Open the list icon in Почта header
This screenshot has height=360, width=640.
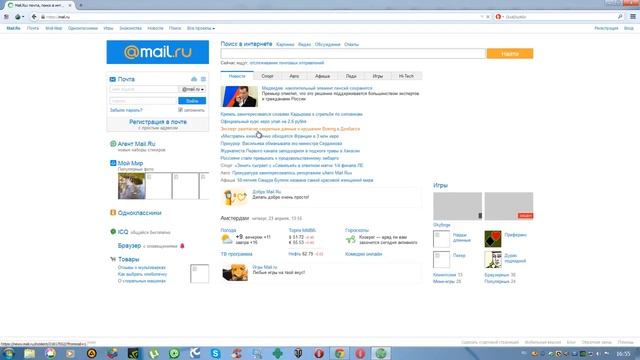pyautogui.click(x=203, y=79)
